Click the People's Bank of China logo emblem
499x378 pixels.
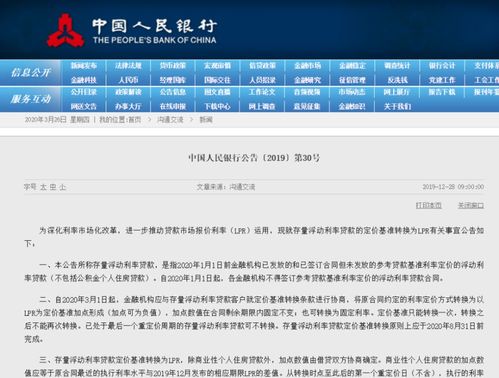pos(65,31)
